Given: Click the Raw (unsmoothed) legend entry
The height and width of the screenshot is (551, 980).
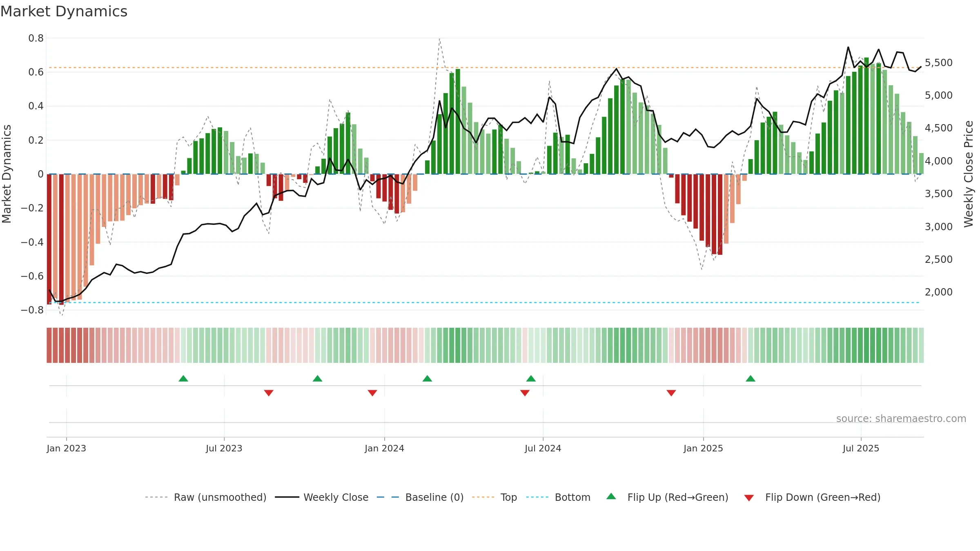Looking at the screenshot, I should pos(206,497).
